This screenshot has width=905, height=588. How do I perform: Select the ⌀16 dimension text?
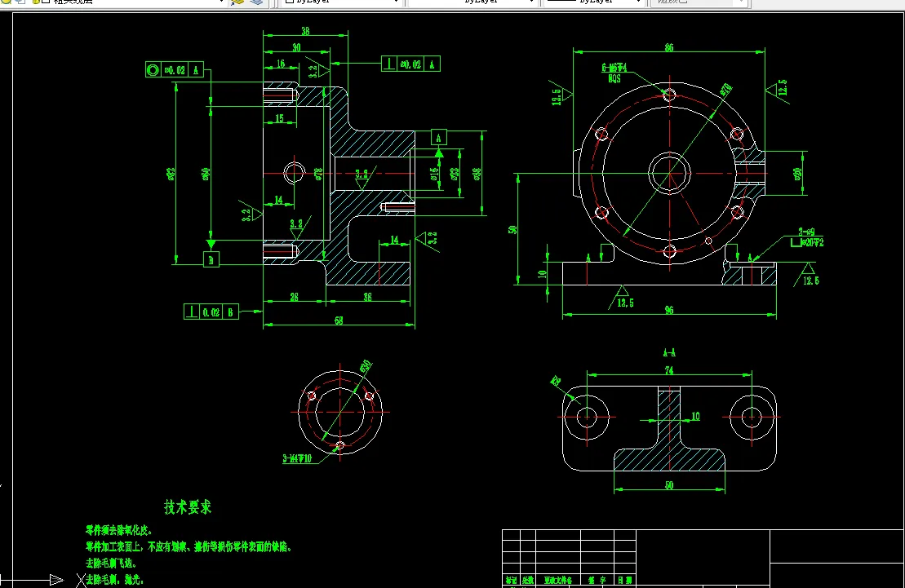coord(435,173)
